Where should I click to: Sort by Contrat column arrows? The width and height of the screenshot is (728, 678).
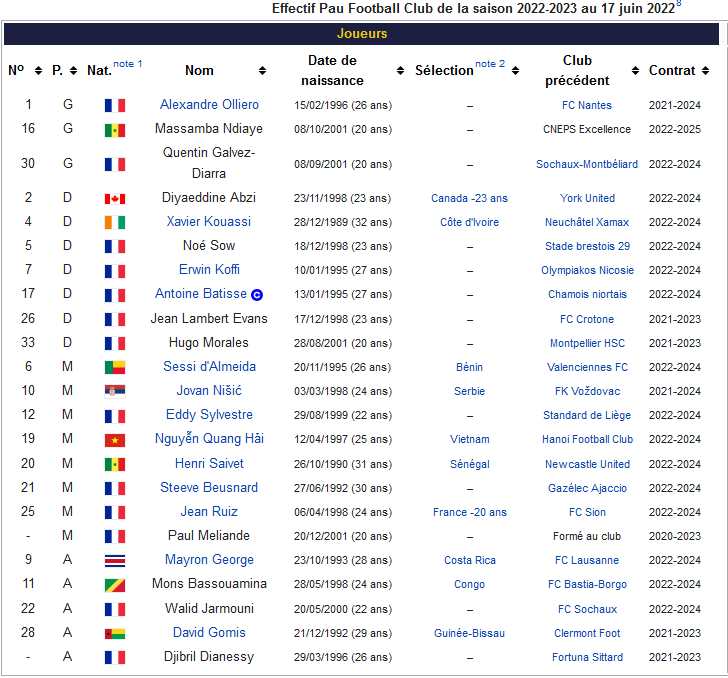point(705,71)
